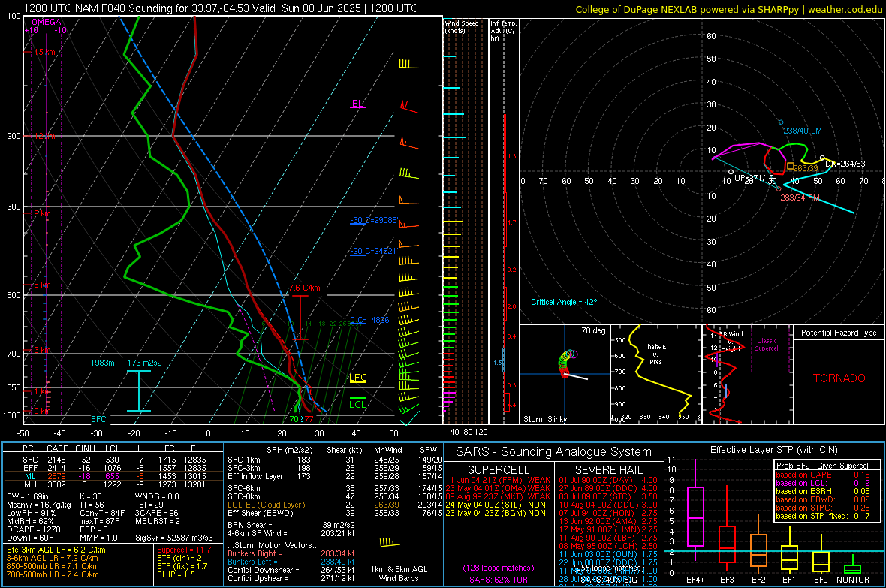
Task: Select the 'Eff Shear (EBWD)' row
Action: click(335, 513)
